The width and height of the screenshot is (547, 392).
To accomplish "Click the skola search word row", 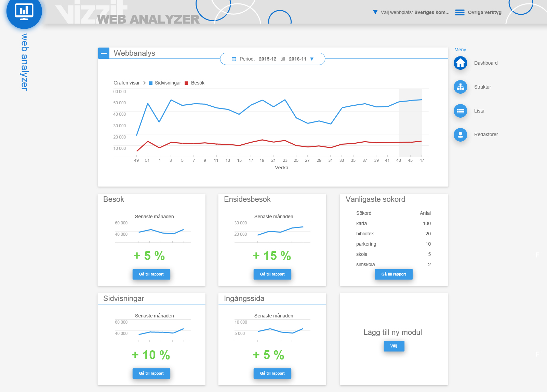I will pyautogui.click(x=393, y=254).
